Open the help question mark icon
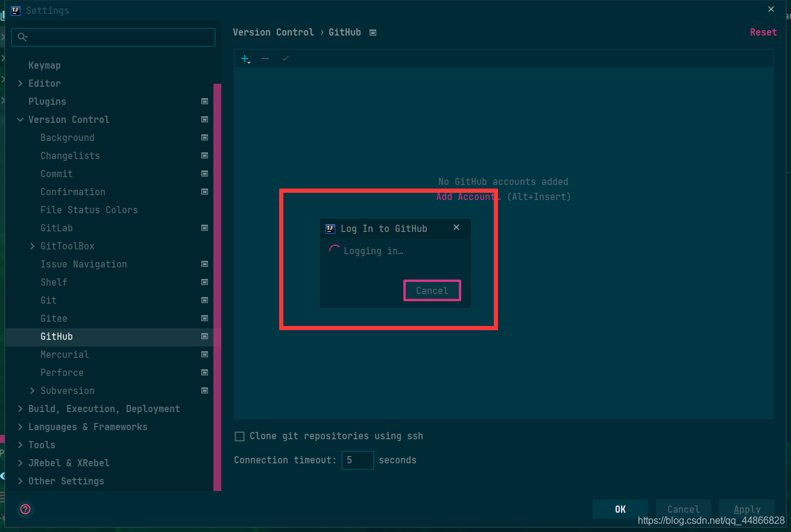 25,509
